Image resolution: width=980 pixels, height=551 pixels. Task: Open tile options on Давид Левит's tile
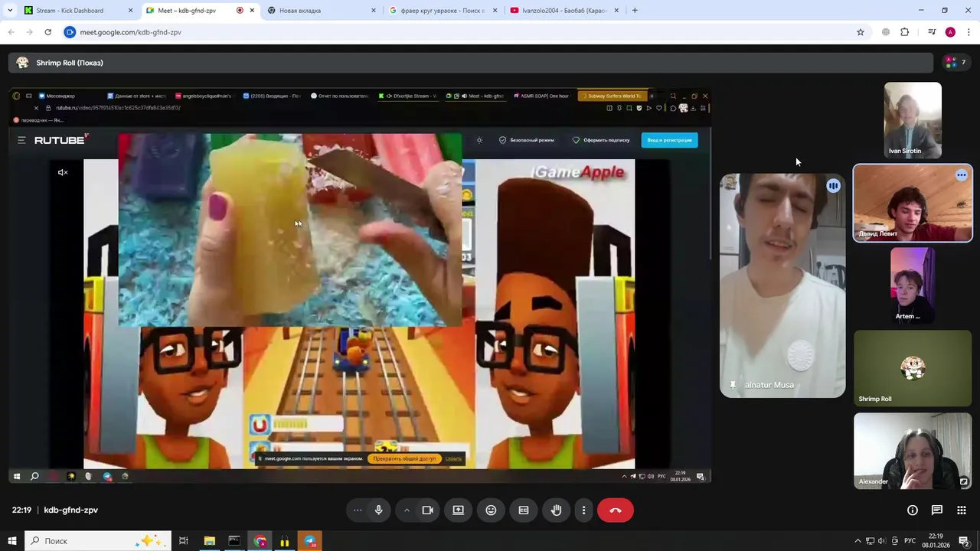[x=961, y=175]
